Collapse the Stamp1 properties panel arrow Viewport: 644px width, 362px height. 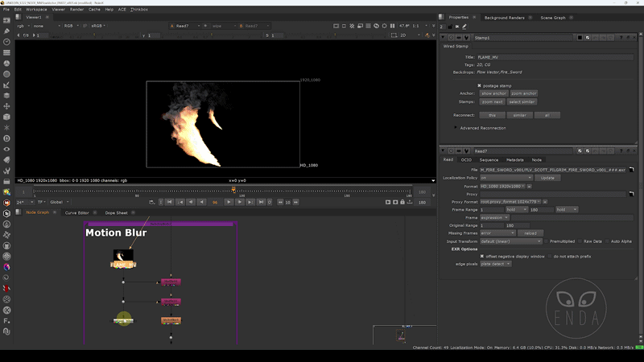pos(444,38)
